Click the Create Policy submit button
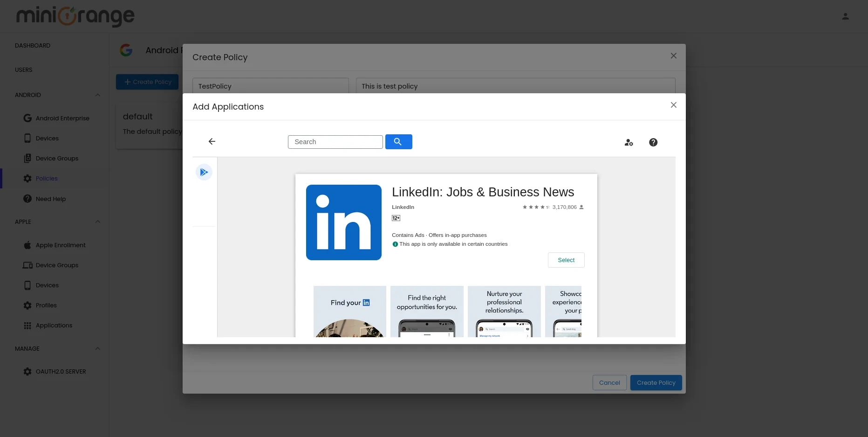Screen dimensions: 868x437 click(x=656, y=382)
